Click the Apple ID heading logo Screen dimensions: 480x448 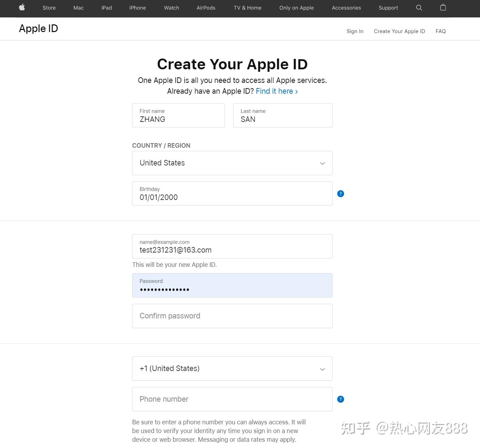coord(38,28)
